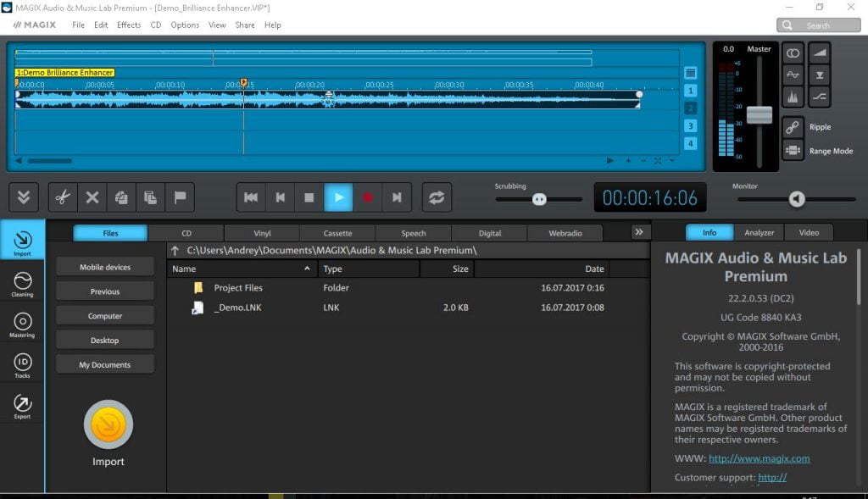Open the Cleaning section
This screenshot has width=868, height=499.
(22, 285)
